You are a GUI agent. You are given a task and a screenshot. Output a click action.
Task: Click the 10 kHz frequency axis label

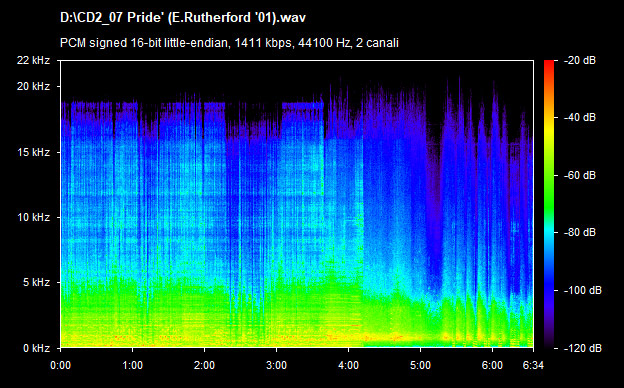[x=33, y=217]
